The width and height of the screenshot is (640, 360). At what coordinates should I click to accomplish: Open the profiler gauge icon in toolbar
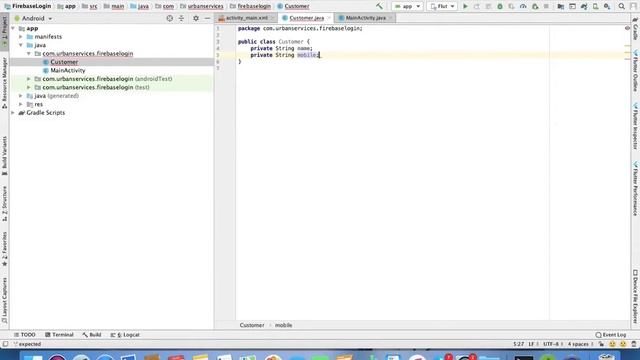[523, 6]
